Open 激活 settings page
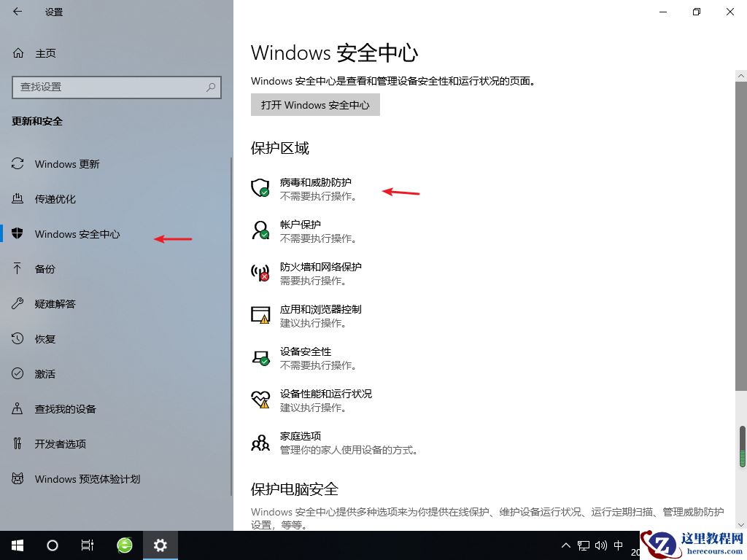747x560 pixels. [44, 374]
